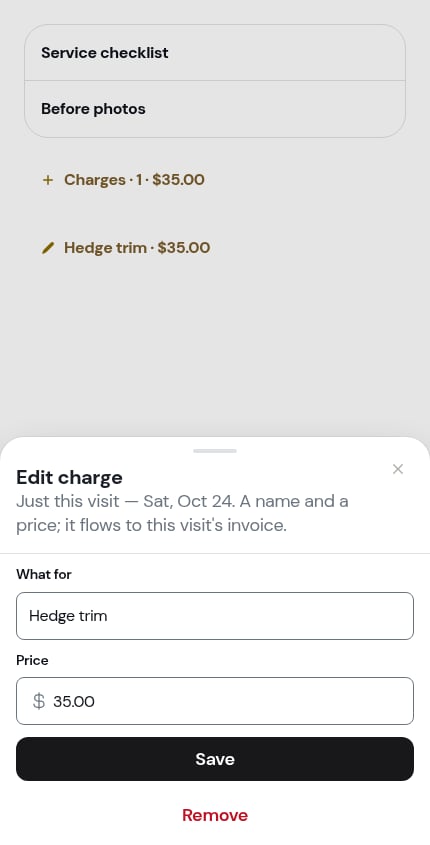Focus the Price input showing 35.00
The height and width of the screenshot is (845, 430).
[215, 701]
